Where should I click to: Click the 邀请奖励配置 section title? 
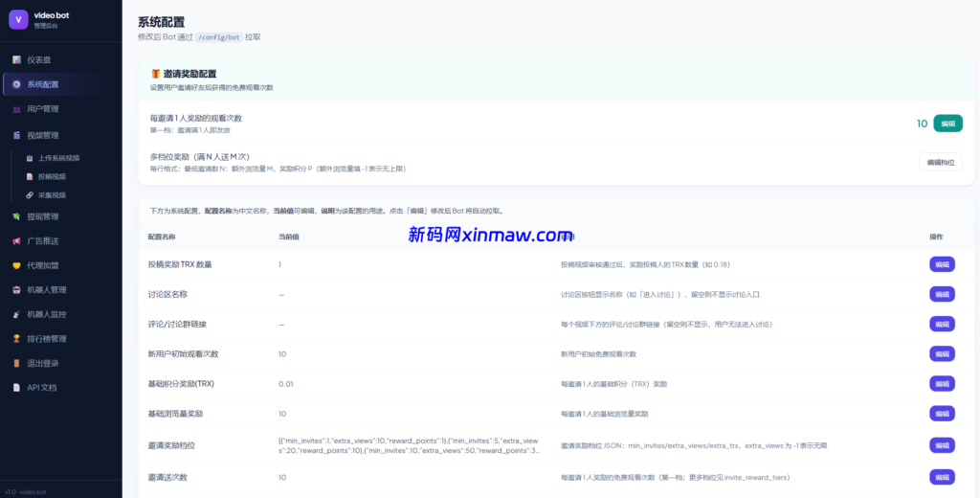point(190,74)
